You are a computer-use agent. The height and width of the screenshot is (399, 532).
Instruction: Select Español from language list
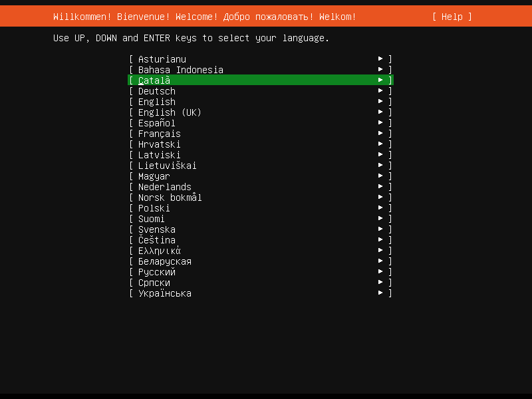tap(156, 123)
